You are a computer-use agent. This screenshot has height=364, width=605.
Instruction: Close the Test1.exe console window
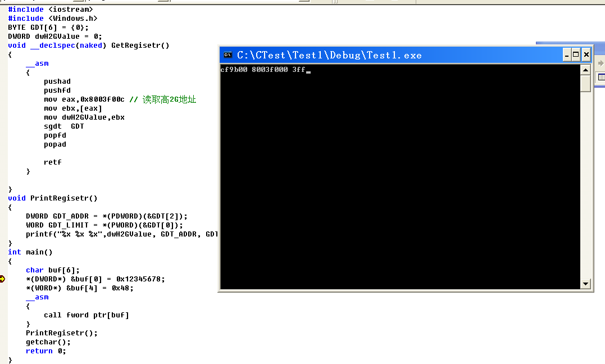point(586,54)
